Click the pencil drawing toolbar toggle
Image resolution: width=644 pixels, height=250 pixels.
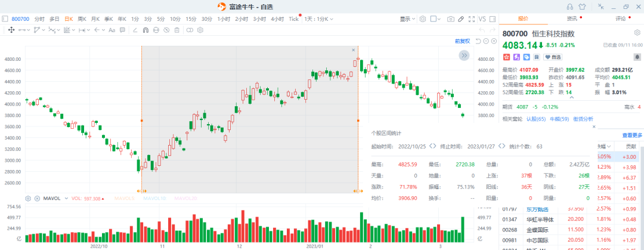[461, 19]
